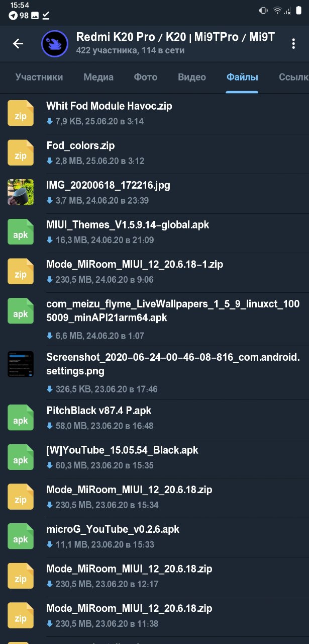Open the Whit Fod Module Havoc.zip icon

click(x=21, y=113)
